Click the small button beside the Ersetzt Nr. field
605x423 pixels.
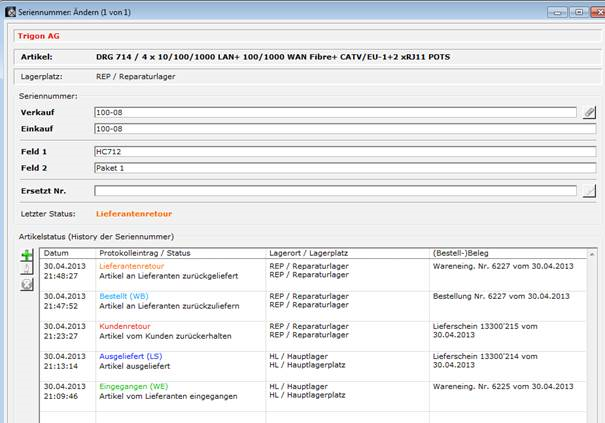pyautogui.click(x=589, y=191)
